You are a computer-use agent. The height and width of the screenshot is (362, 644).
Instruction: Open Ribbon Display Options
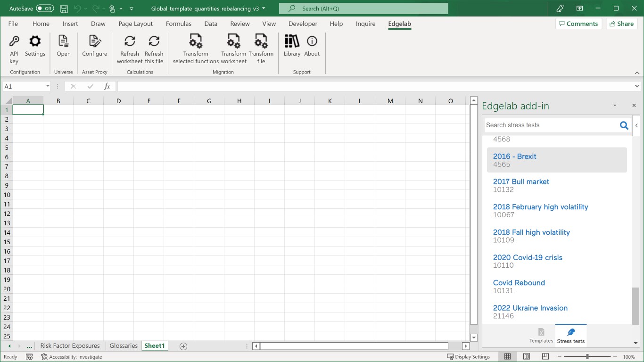click(580, 8)
